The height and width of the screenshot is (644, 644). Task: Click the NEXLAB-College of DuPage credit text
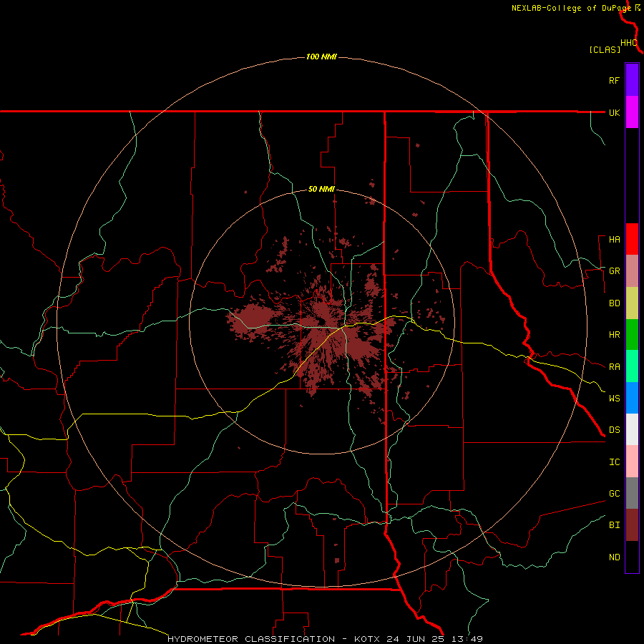pos(571,8)
